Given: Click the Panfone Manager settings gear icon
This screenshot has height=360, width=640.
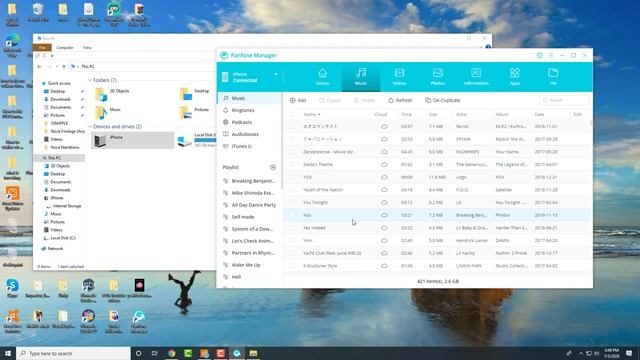Looking at the screenshot, I should pos(540,55).
